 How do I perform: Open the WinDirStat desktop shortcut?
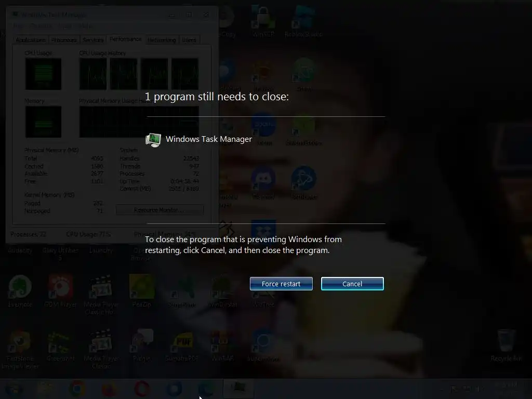tap(222, 292)
